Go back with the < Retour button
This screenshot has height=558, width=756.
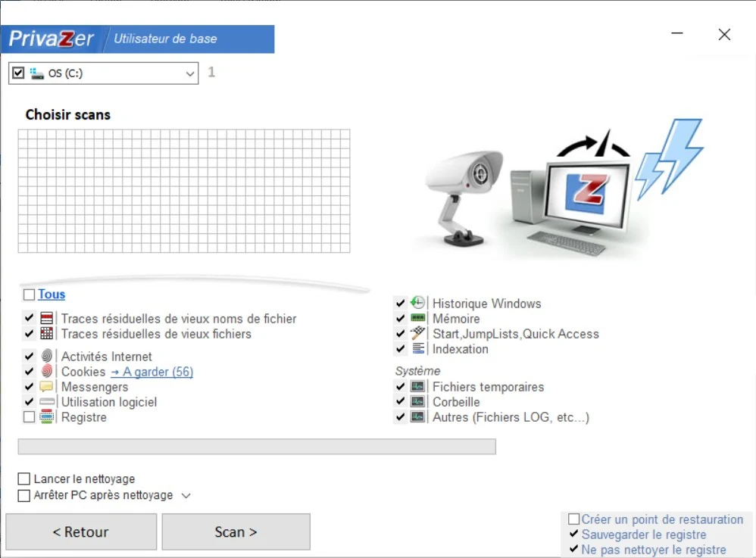(81, 532)
